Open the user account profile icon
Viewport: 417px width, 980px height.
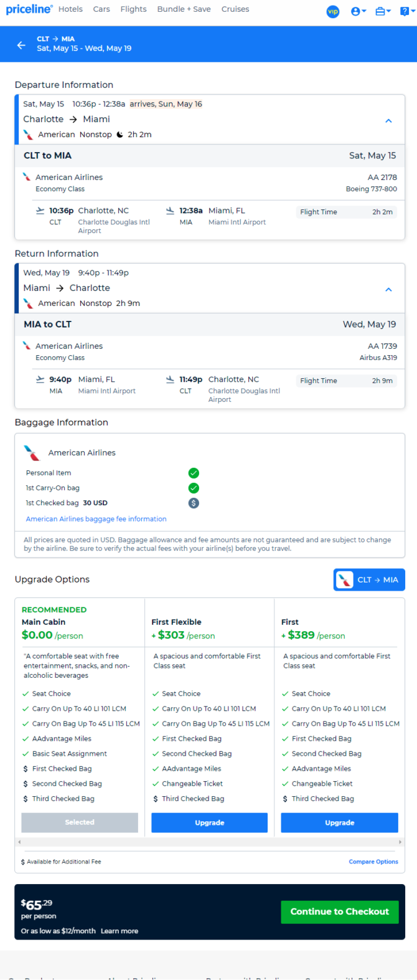coord(358,11)
